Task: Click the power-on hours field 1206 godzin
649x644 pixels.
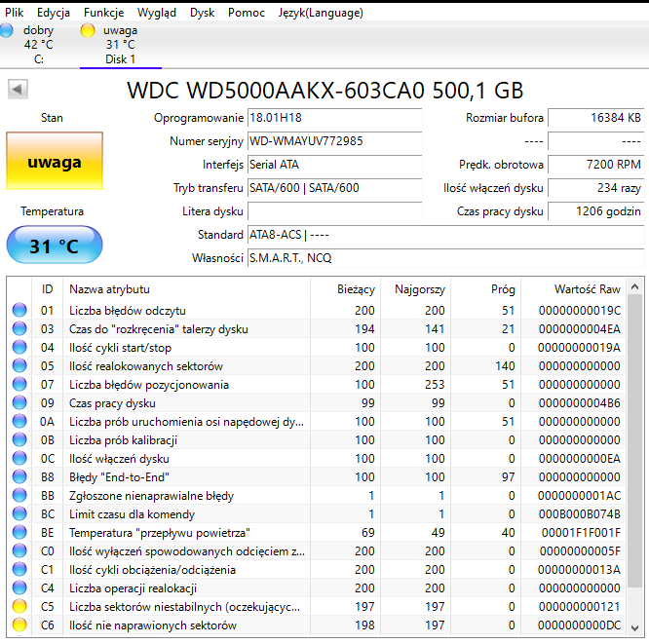Action: coord(595,211)
